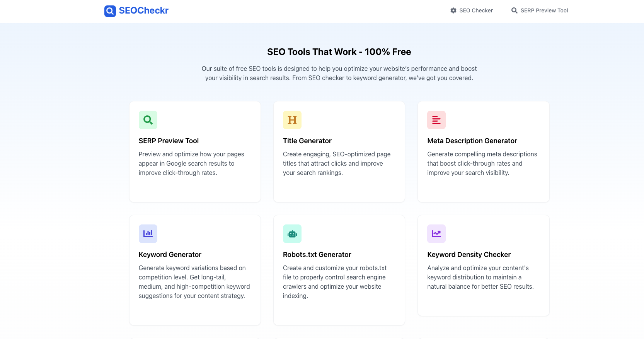This screenshot has width=644, height=339.
Task: Click the purple Keyword Density graph icon
Action: tap(436, 234)
